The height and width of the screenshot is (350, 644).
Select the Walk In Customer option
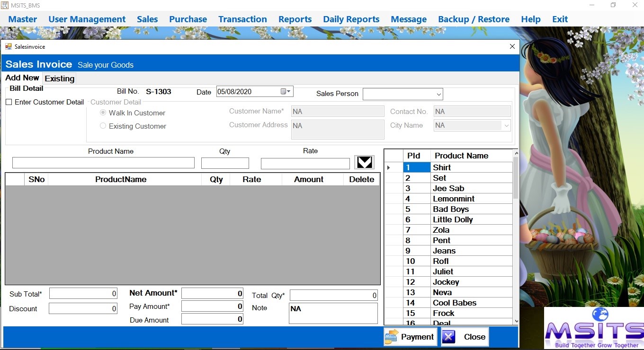pos(103,113)
